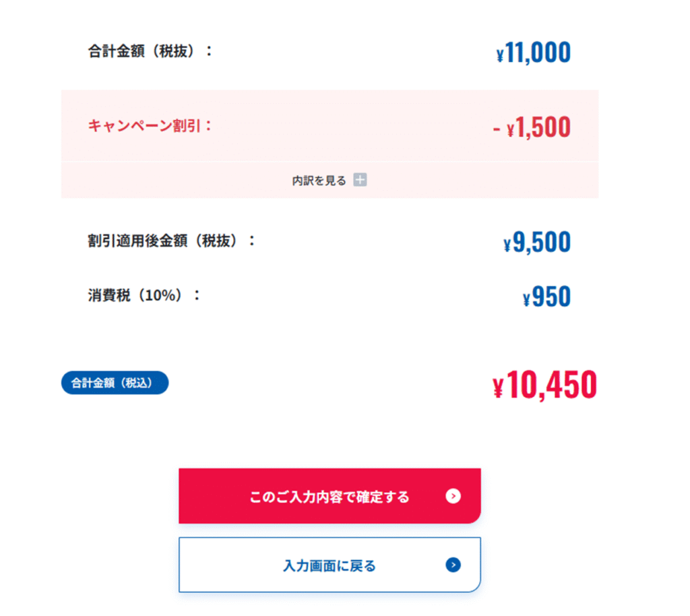Screen dimensions: 690x616
Task: Confirm with このご入力内容で確定する button
Action: [x=330, y=496]
